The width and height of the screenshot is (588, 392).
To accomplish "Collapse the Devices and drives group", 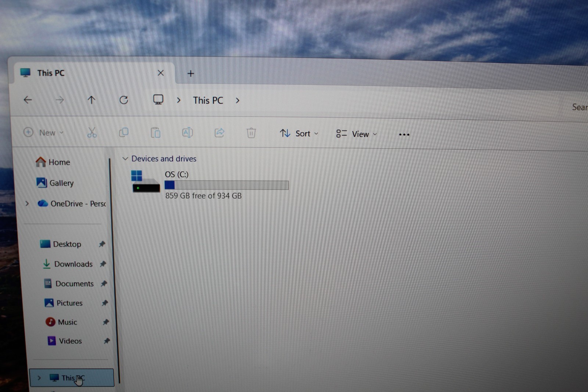I will (125, 158).
